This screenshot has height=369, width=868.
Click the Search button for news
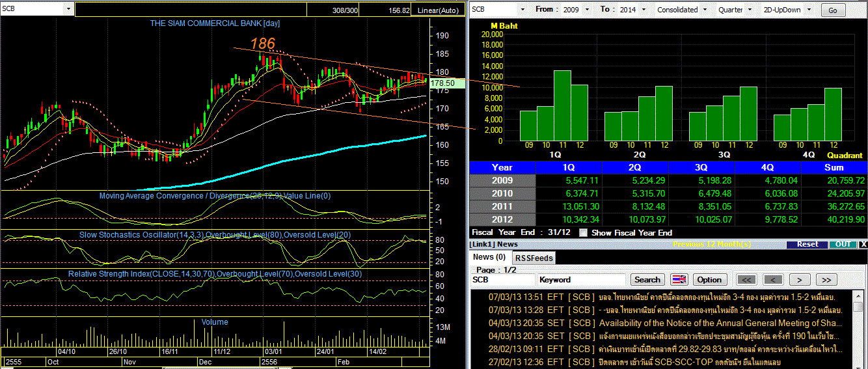[647, 279]
